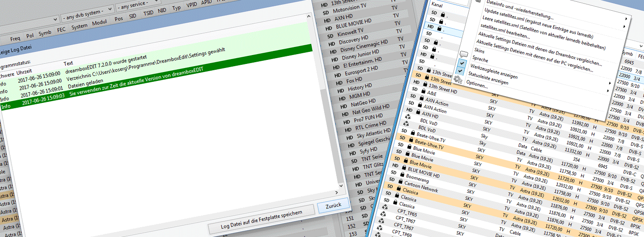
Task: Select 'E! Entertainm. HD' in middle channel list
Action: click(x=363, y=61)
